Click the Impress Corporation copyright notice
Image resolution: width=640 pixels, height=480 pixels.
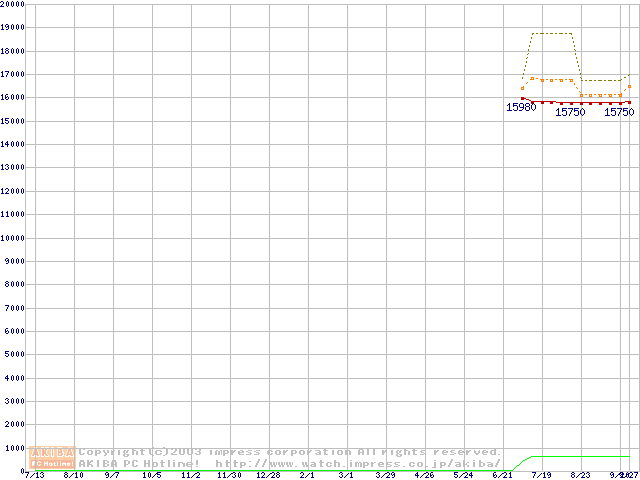point(290,452)
